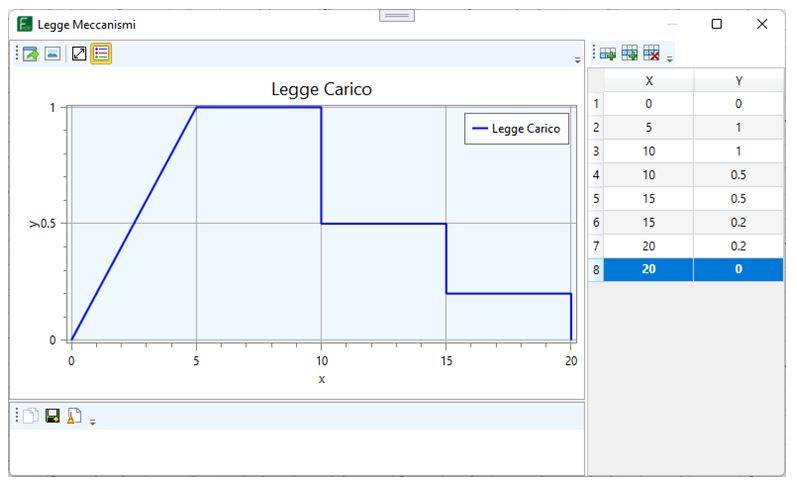Select row 8 header in table
The image size is (797, 487).
[596, 269]
